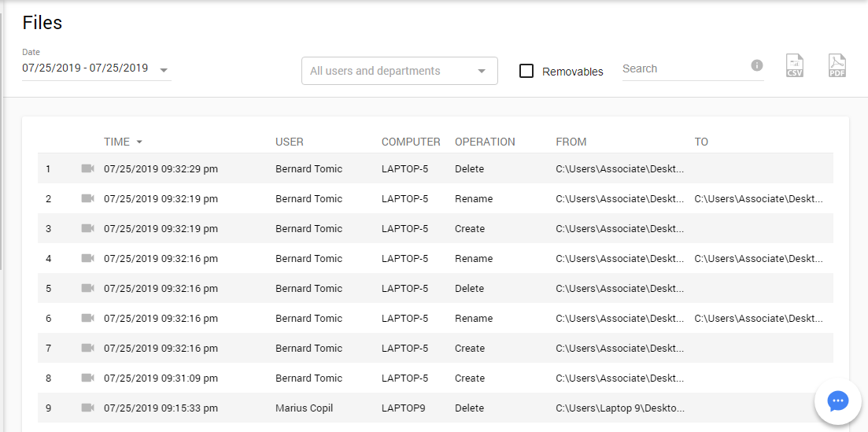Image resolution: width=868 pixels, height=432 pixels.
Task: Click the COMPUTER column header
Action: (411, 142)
